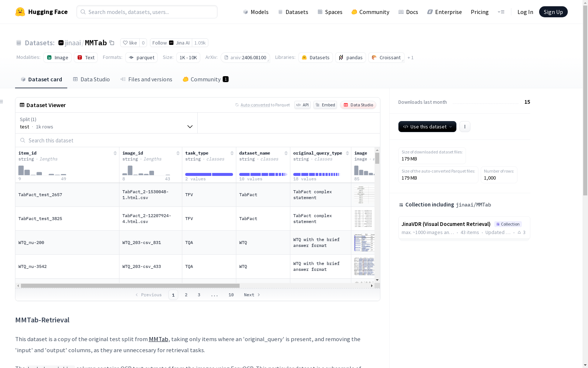Screen dimensions: 588x368
Task: Click the heart like button
Action: 130,43
